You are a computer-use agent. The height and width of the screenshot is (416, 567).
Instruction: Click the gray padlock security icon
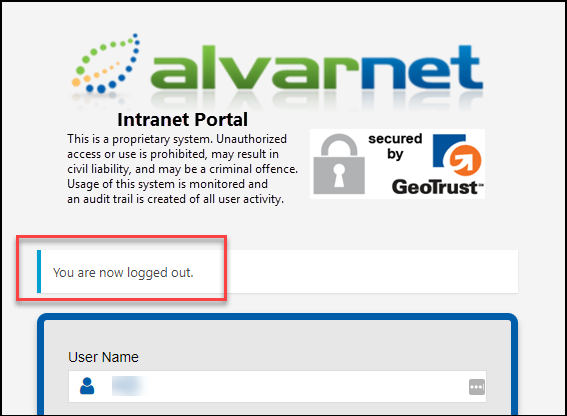339,164
